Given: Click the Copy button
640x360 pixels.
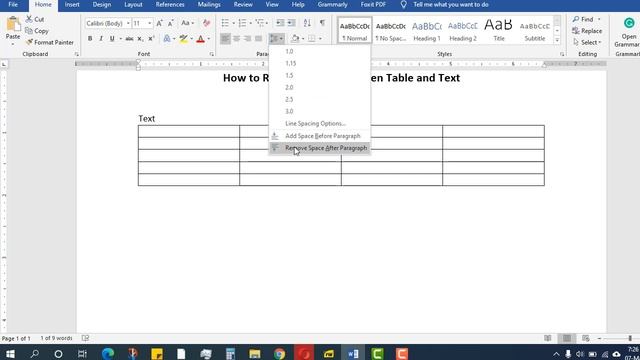Looking at the screenshot, I should coord(37,31).
